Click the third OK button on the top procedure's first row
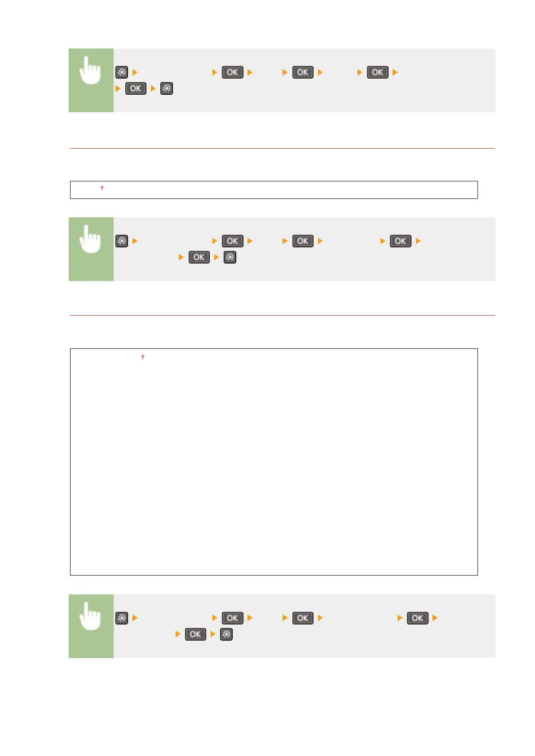This screenshot has width=535, height=756. [378, 72]
